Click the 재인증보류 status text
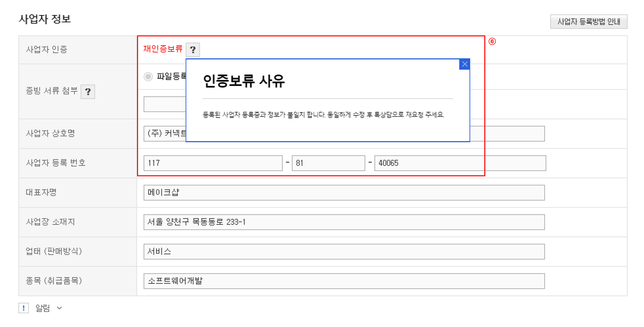644x327 pixels. [x=163, y=49]
